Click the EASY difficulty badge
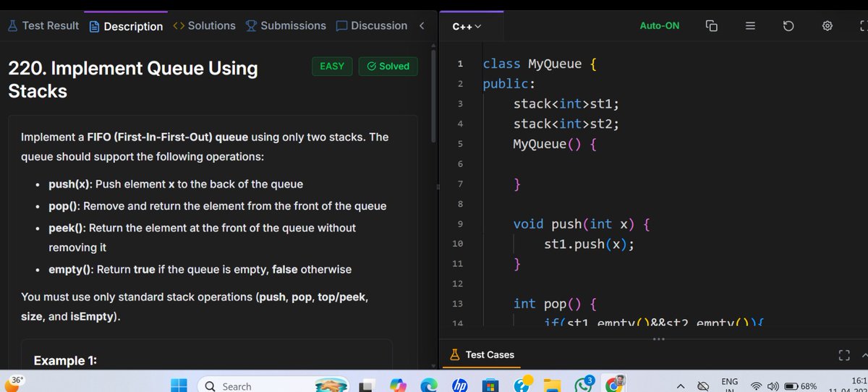868x392 pixels. (x=332, y=66)
